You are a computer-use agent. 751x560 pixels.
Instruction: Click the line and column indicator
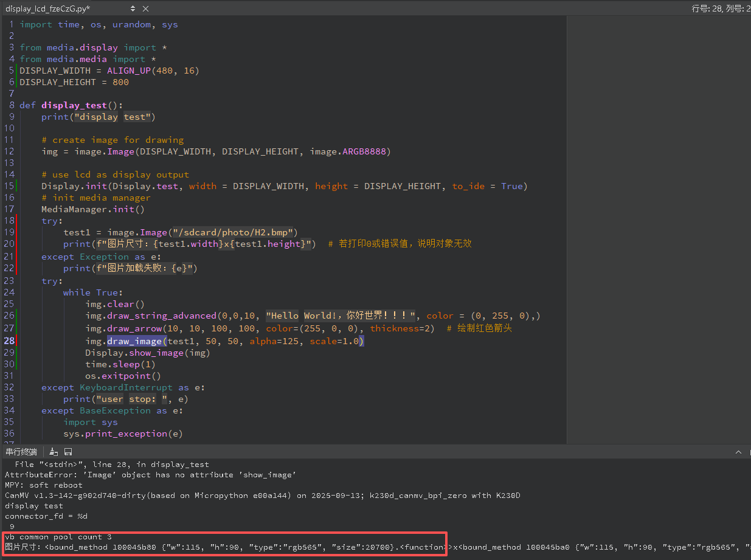721,9
